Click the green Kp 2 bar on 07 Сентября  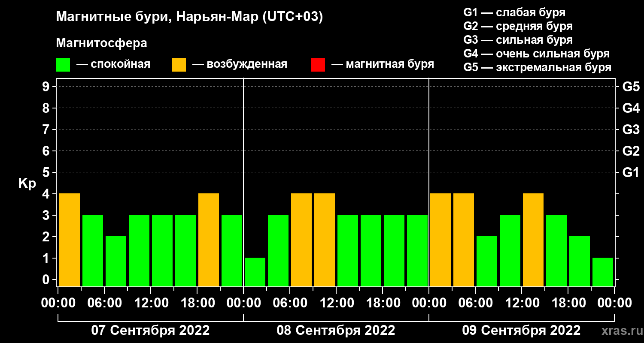[x=116, y=261]
